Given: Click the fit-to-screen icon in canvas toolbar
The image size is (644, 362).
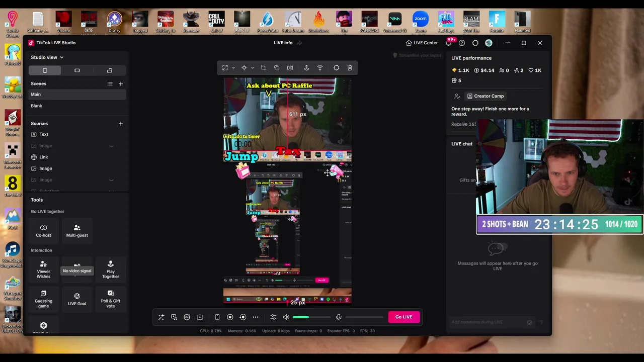Looking at the screenshot, I should pyautogui.click(x=225, y=68).
